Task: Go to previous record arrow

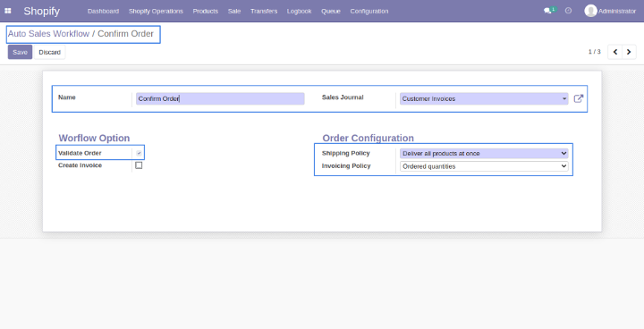Action: coord(614,52)
